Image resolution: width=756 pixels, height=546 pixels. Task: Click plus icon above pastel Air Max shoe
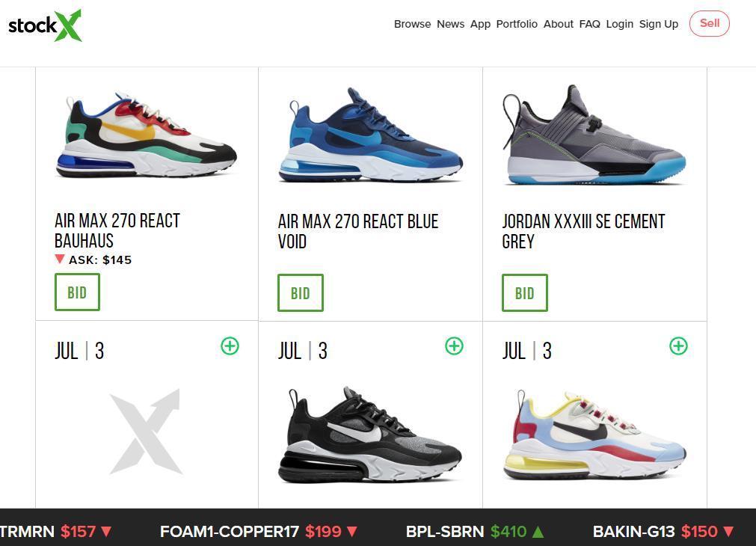[x=678, y=346]
